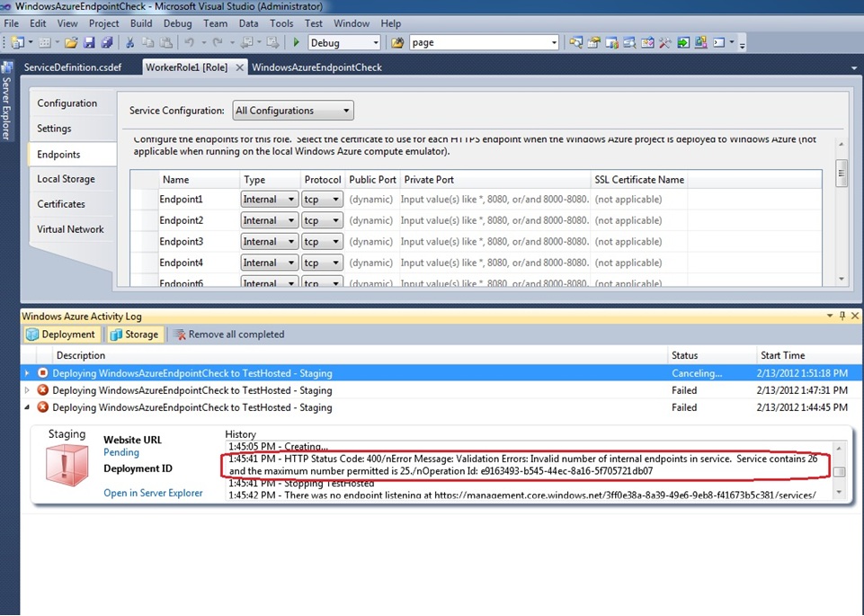The height and width of the screenshot is (616, 864).
Task: Select the Virtual Network settings tab
Action: (x=70, y=229)
